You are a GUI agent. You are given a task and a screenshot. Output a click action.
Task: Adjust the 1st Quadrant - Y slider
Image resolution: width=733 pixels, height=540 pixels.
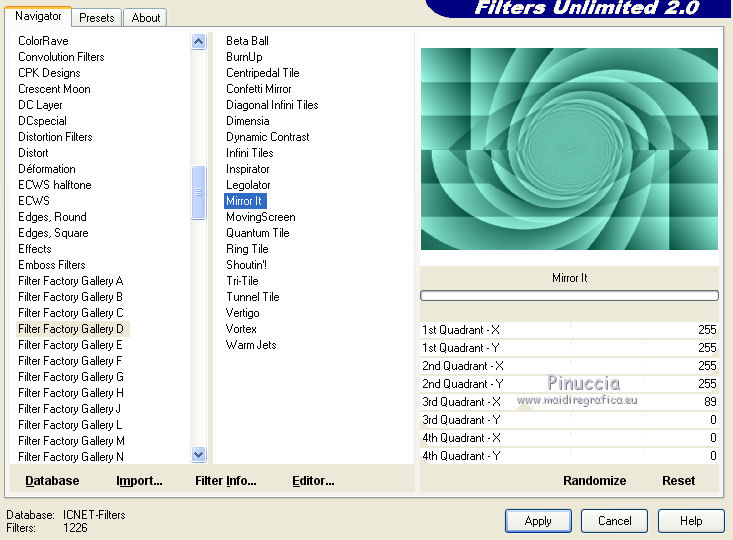[569, 348]
